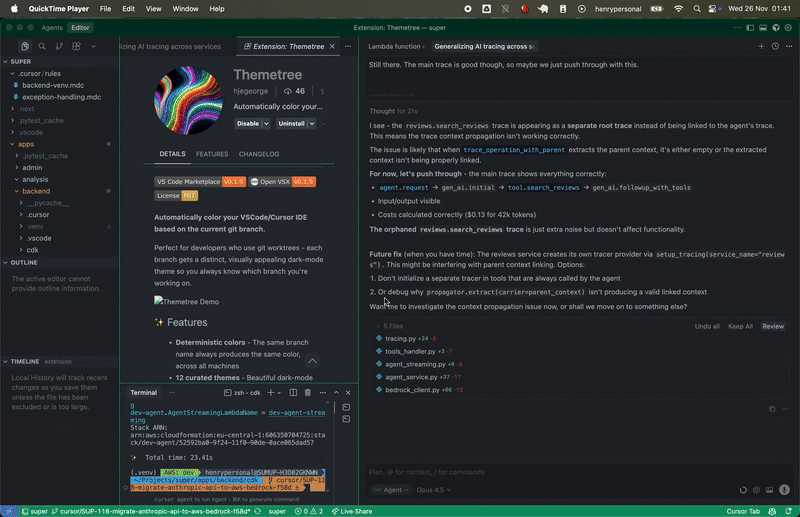
Task: Open Opus 4.5 model selector
Action: coord(433,490)
